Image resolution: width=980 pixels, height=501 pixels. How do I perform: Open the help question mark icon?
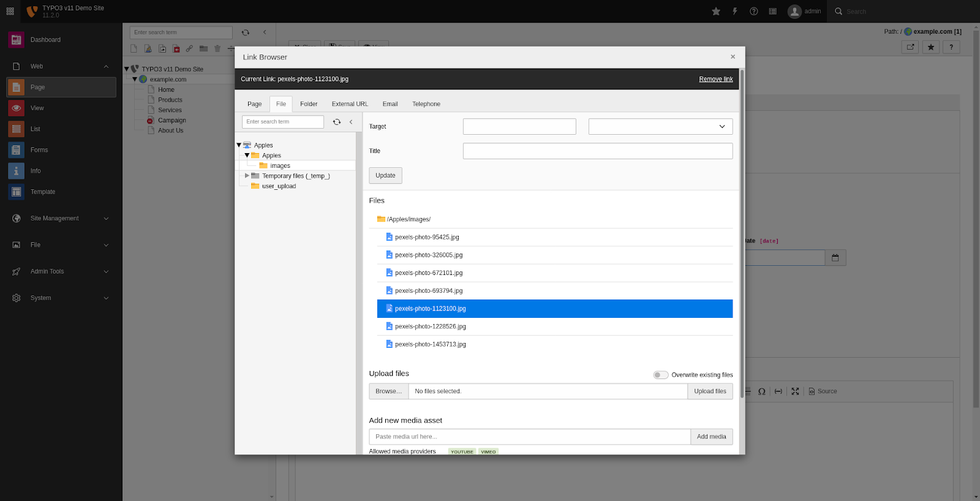(x=754, y=12)
